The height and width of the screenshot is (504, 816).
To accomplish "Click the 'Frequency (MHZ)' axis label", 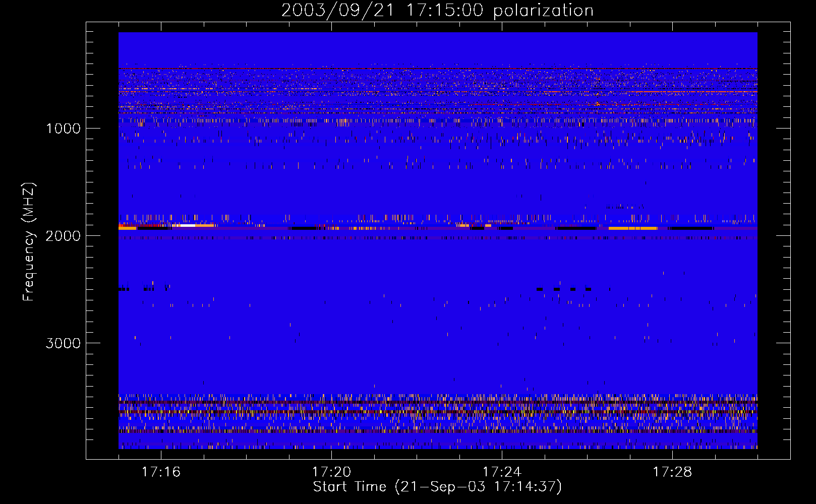I will [29, 242].
